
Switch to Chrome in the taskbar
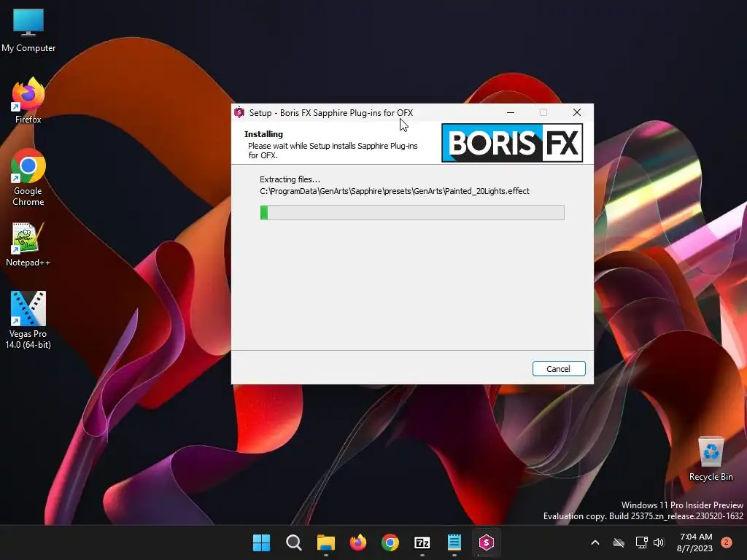click(390, 542)
